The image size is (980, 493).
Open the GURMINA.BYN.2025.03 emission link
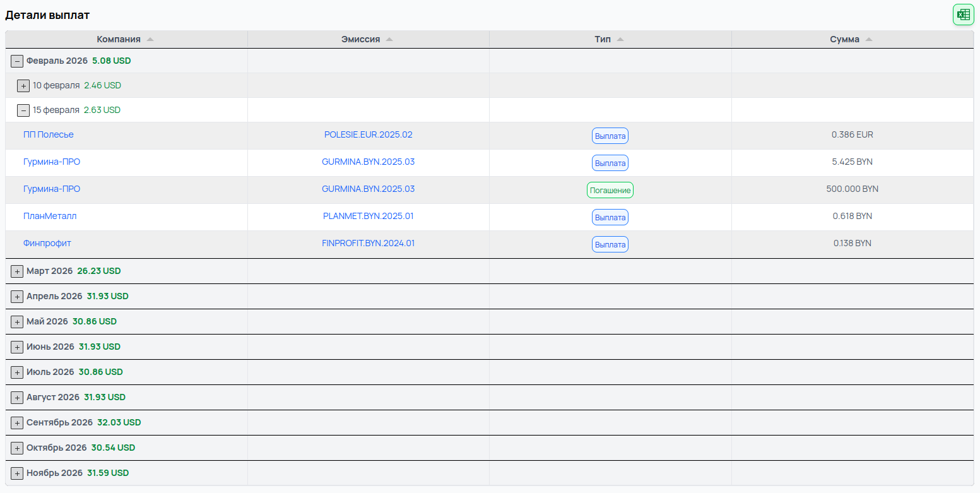[x=369, y=162]
